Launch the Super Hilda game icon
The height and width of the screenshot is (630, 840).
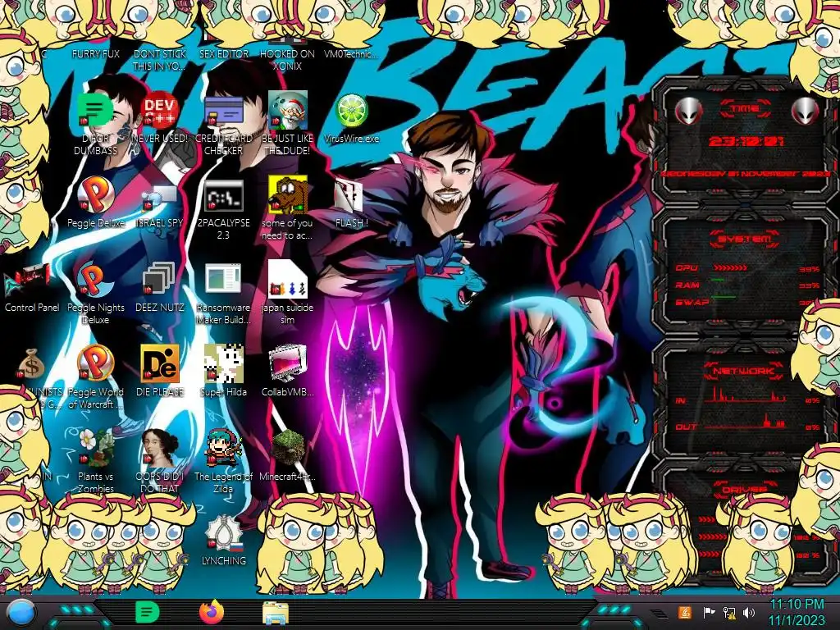(x=223, y=364)
